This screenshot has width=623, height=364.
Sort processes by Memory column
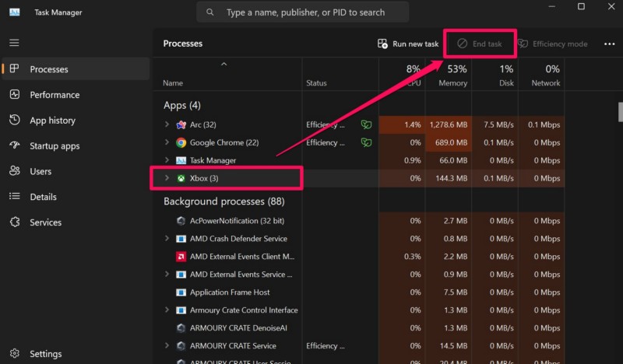pyautogui.click(x=449, y=75)
